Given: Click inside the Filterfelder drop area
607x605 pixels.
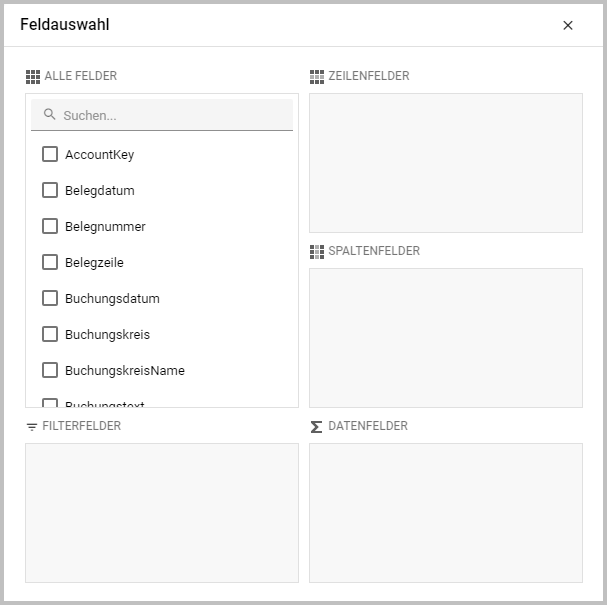Looking at the screenshot, I should pos(161,513).
